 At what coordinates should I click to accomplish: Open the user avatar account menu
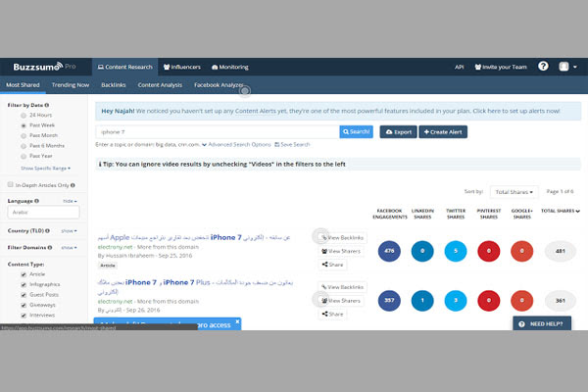[x=567, y=67]
